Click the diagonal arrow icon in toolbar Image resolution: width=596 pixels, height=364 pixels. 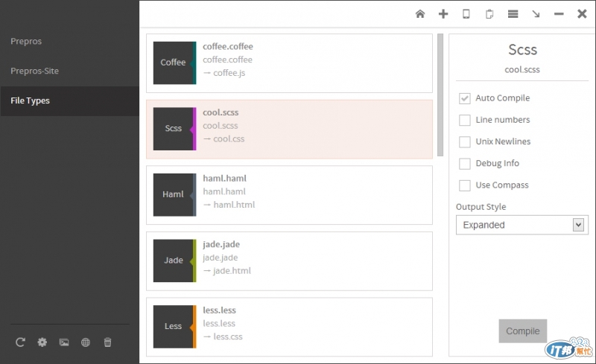[x=536, y=14]
